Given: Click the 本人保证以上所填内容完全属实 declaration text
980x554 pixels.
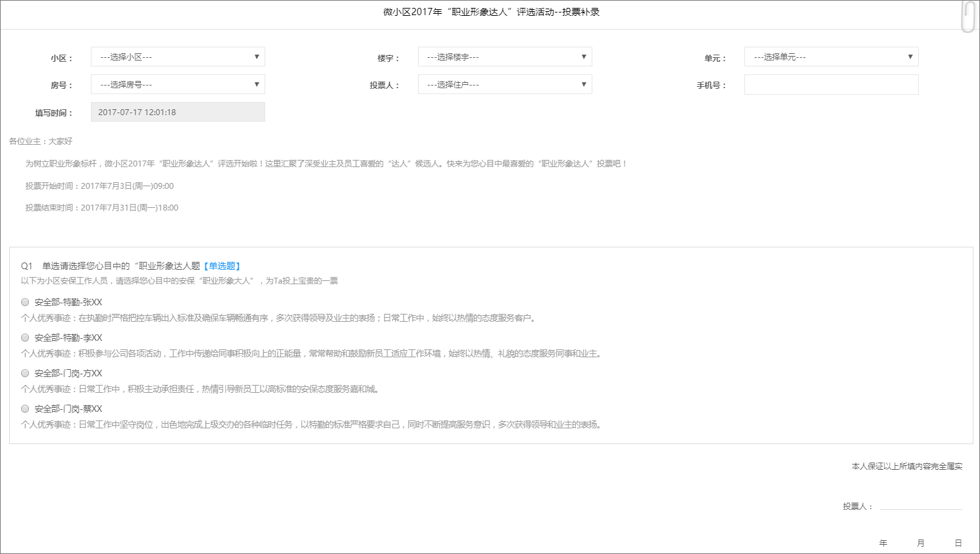Looking at the screenshot, I should point(906,466).
